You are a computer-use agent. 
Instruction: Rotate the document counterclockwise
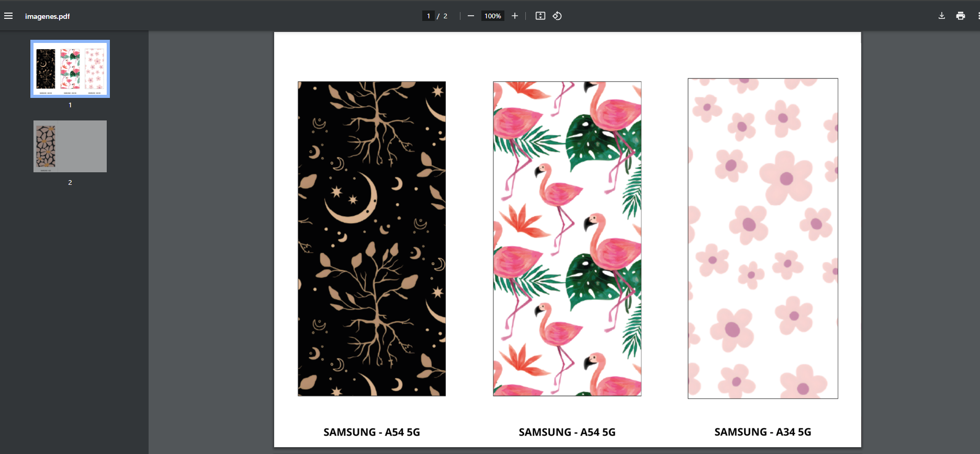557,16
